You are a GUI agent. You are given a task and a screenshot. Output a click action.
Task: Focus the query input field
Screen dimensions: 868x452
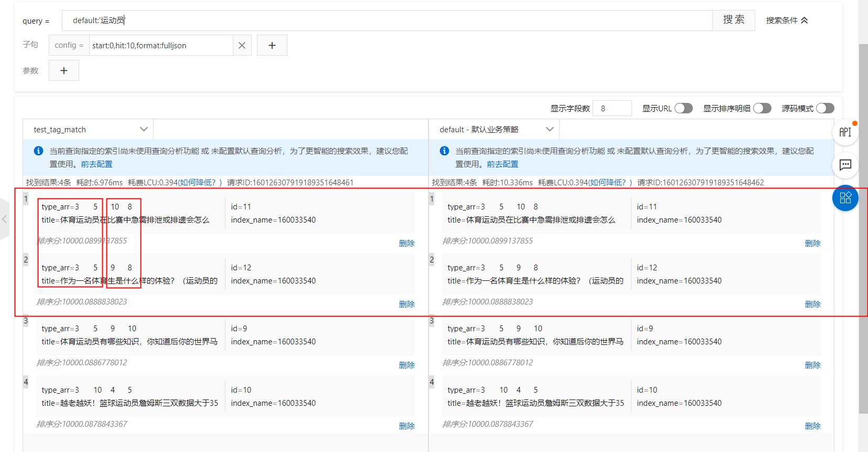coord(387,20)
